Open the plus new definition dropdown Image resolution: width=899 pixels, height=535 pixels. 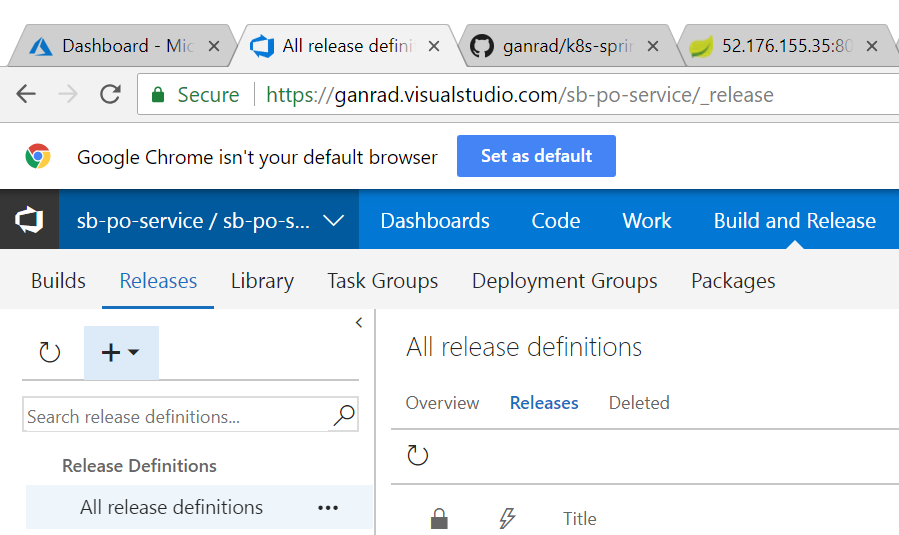[121, 353]
